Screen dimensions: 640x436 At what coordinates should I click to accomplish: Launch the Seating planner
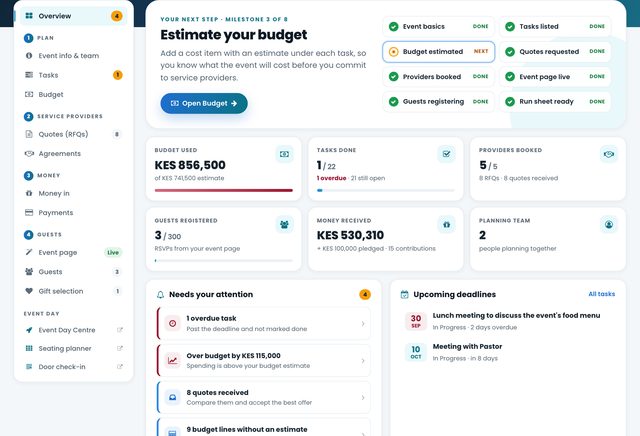click(73, 348)
